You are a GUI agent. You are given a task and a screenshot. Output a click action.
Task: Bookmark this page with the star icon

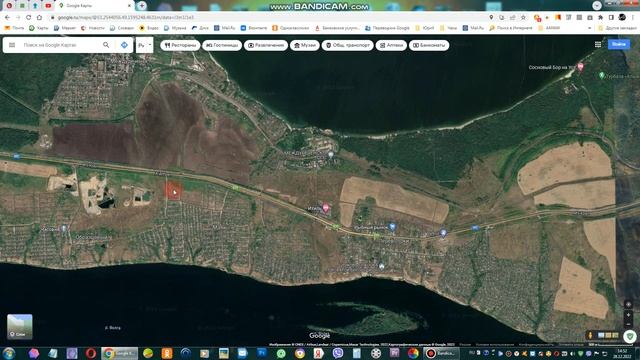523,18
